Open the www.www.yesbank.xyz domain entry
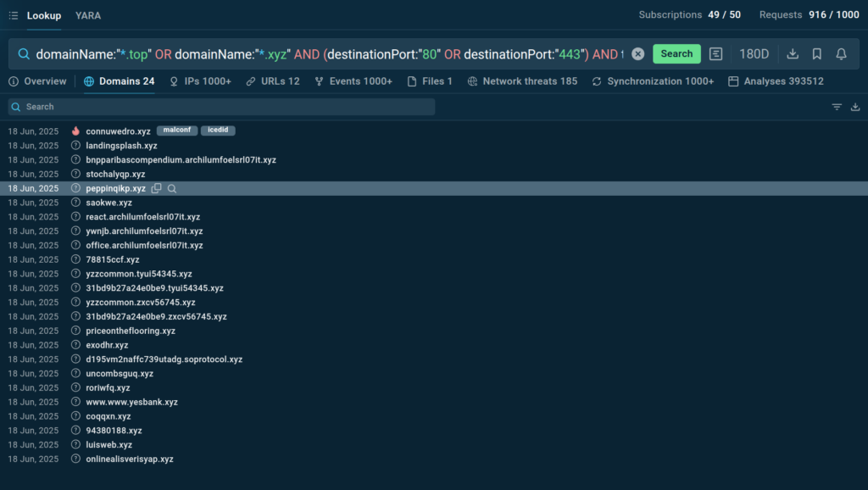Image resolution: width=868 pixels, height=490 pixels. click(x=131, y=402)
